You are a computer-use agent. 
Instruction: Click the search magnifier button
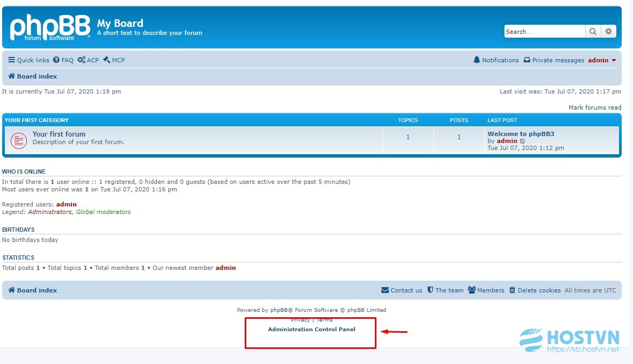point(593,31)
